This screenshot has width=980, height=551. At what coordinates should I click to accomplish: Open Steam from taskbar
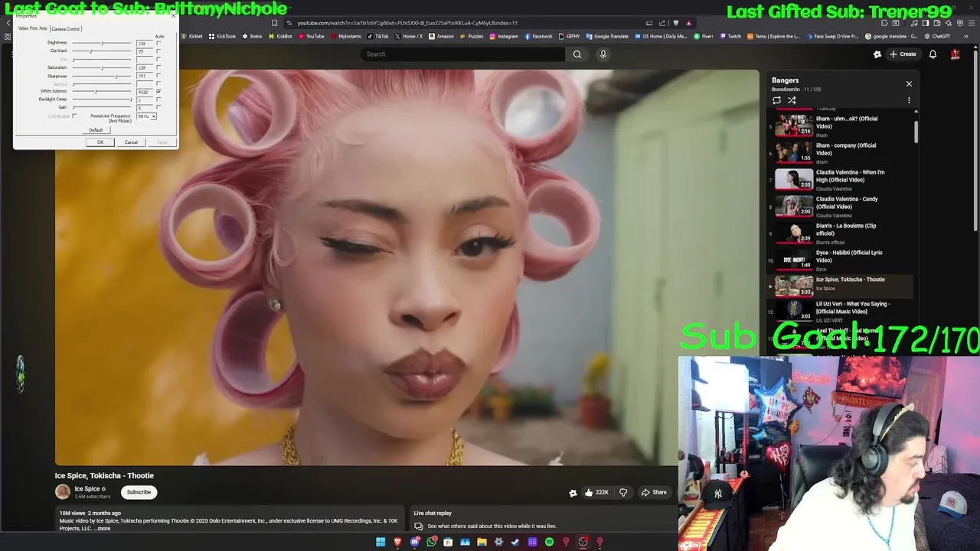click(515, 542)
